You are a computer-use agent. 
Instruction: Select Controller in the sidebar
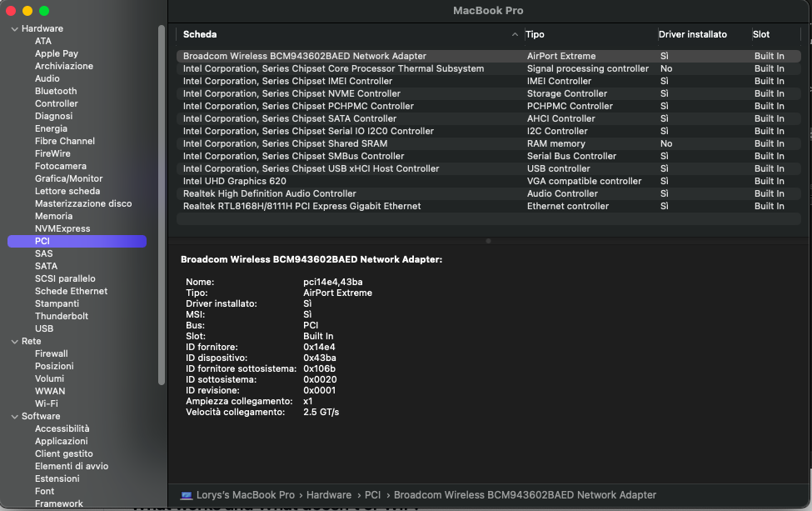[x=56, y=103]
